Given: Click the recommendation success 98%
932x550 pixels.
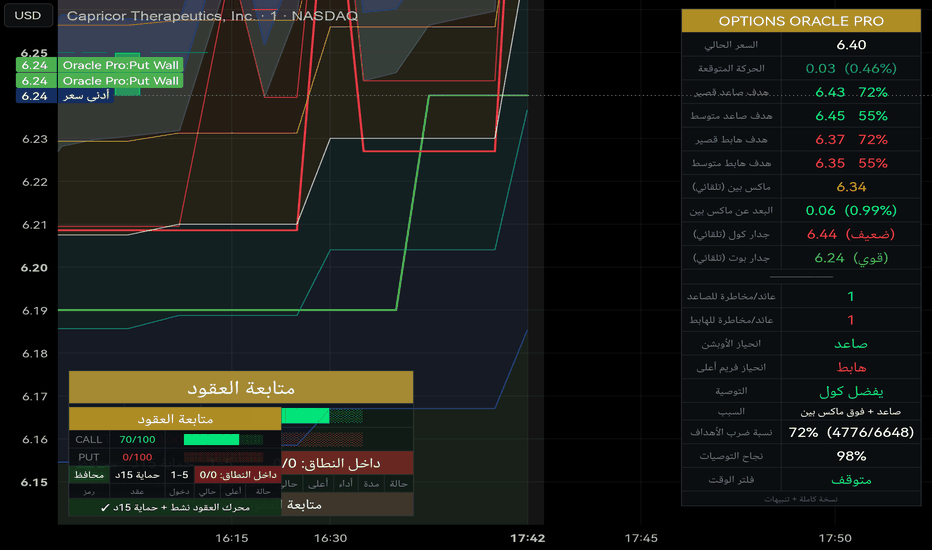Looking at the screenshot, I should (851, 456).
